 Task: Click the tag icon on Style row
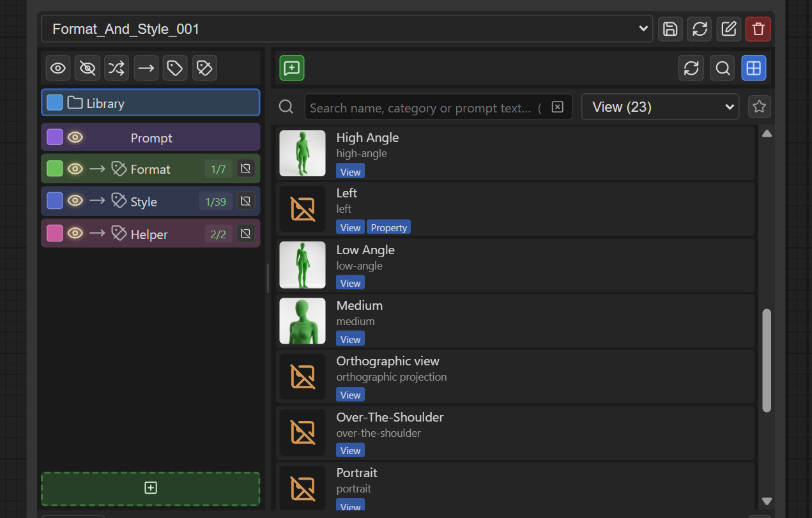119,201
